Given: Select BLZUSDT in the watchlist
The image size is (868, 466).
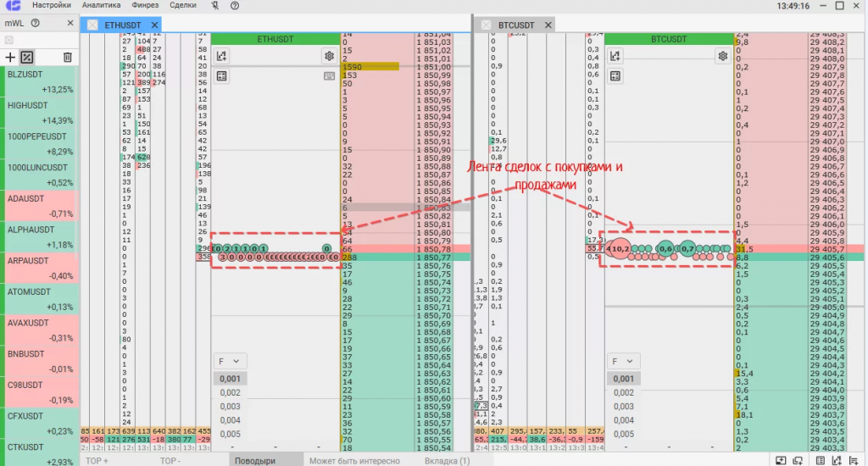Looking at the screenshot, I should [x=39, y=81].
